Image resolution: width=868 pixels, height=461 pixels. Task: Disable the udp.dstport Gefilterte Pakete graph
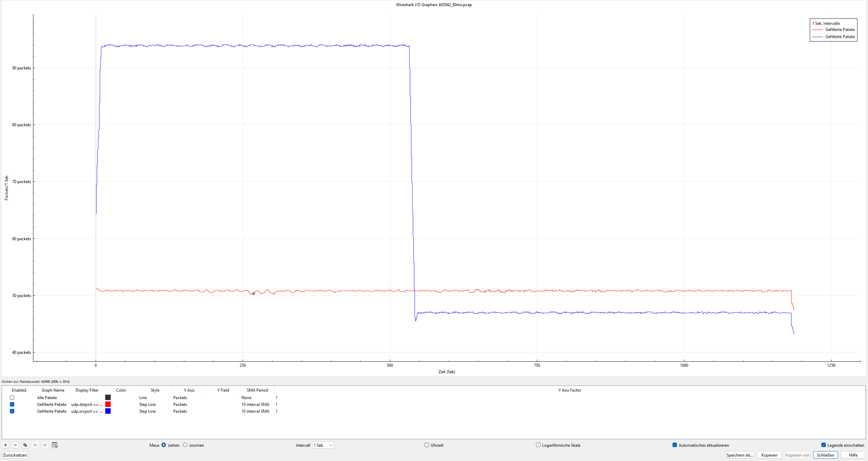coord(12,404)
